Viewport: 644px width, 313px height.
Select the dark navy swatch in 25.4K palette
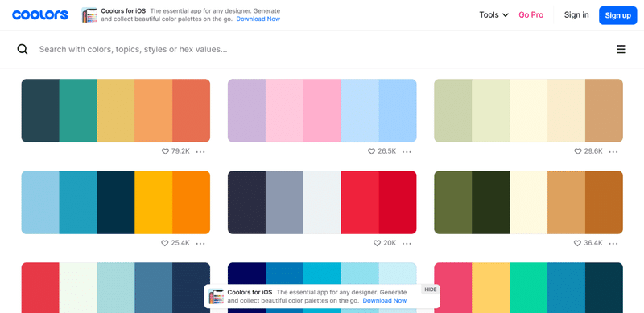point(116,202)
